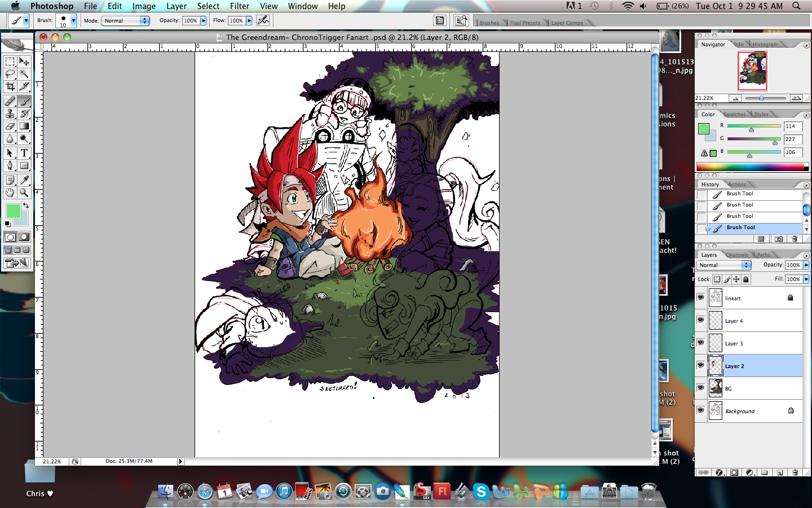Screen dimensions: 812x508
Task: Open the Filter menu
Action: (x=240, y=6)
